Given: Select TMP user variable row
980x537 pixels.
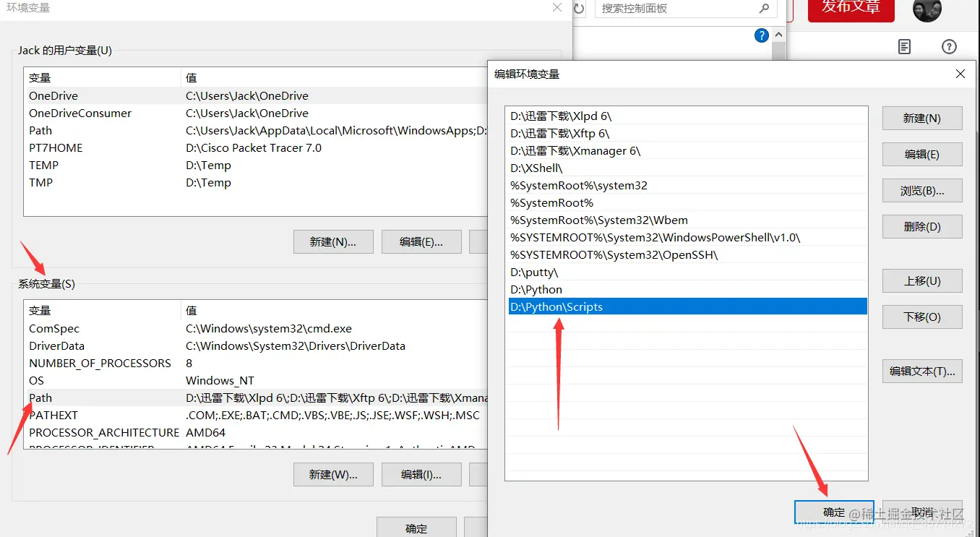Looking at the screenshot, I should point(256,182).
